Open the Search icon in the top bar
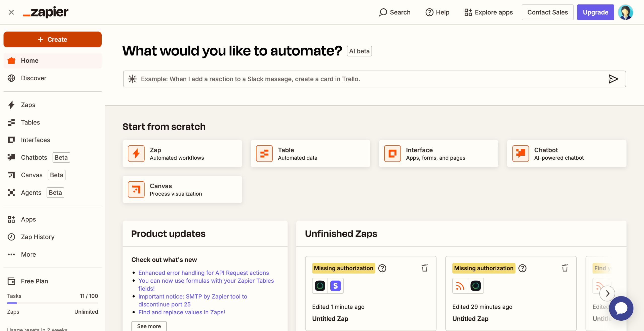The image size is (644, 331). (383, 12)
